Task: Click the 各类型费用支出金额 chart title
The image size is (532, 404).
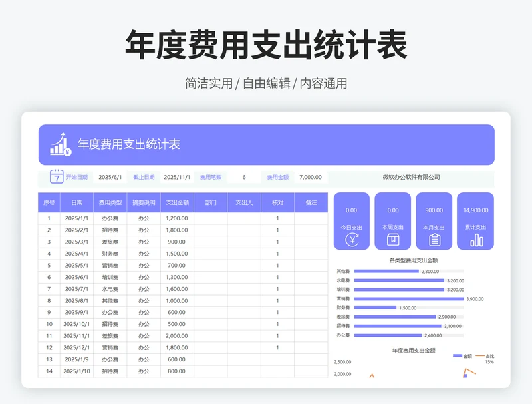Action: pyautogui.click(x=414, y=260)
